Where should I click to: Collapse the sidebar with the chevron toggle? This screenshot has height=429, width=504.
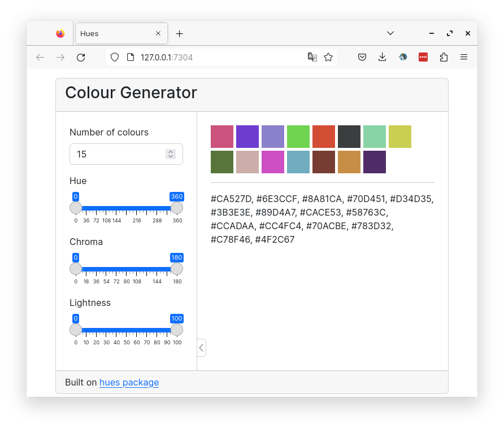(x=201, y=348)
